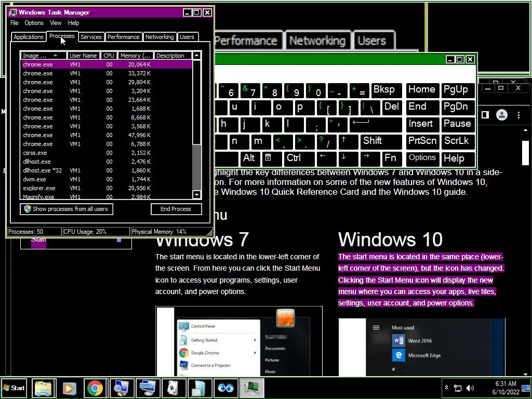Sort processes by Memory column
This screenshot has width=532, height=399.
[x=136, y=56]
